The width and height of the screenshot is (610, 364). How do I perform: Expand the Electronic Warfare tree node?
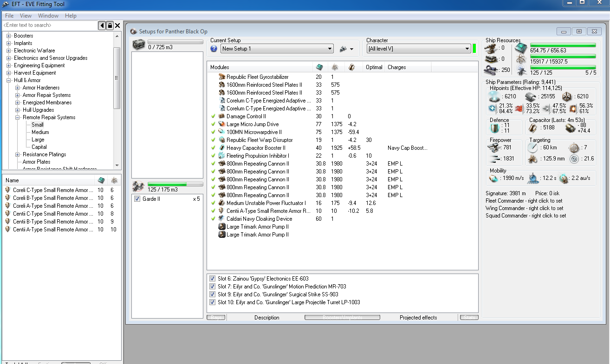8,51
